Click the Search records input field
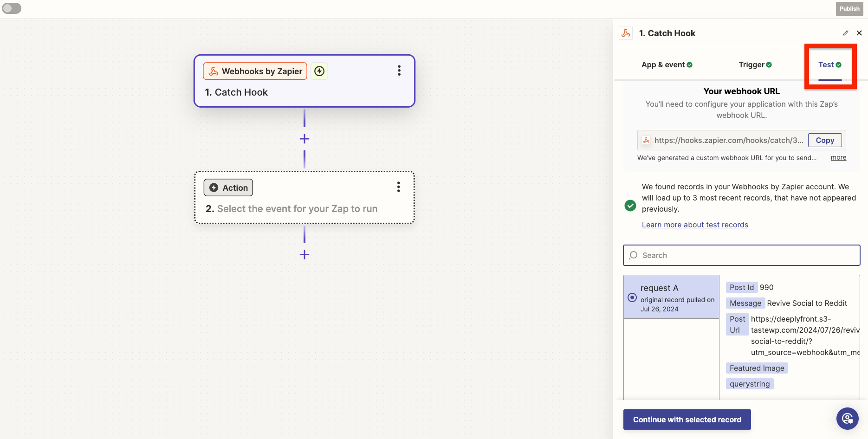 point(741,255)
